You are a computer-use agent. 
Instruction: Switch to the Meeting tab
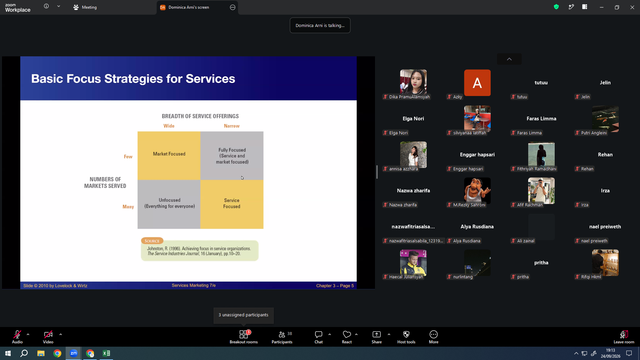(x=85, y=7)
